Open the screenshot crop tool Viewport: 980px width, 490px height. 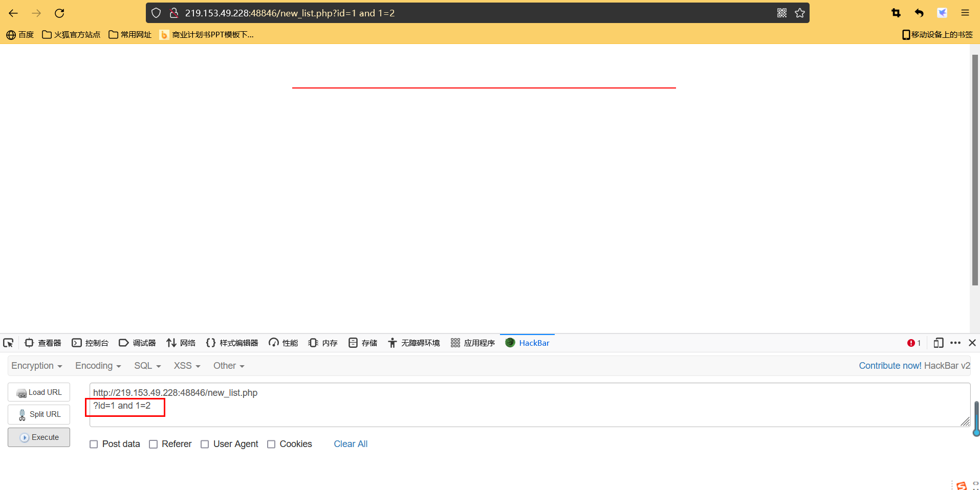click(896, 13)
